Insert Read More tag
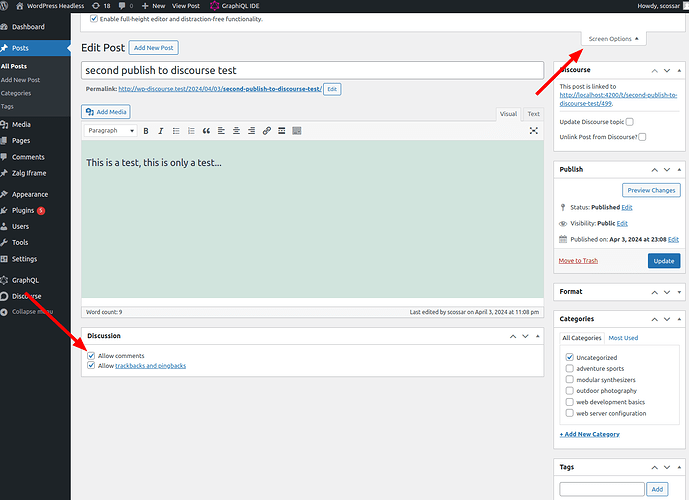689x500 pixels. (282, 131)
